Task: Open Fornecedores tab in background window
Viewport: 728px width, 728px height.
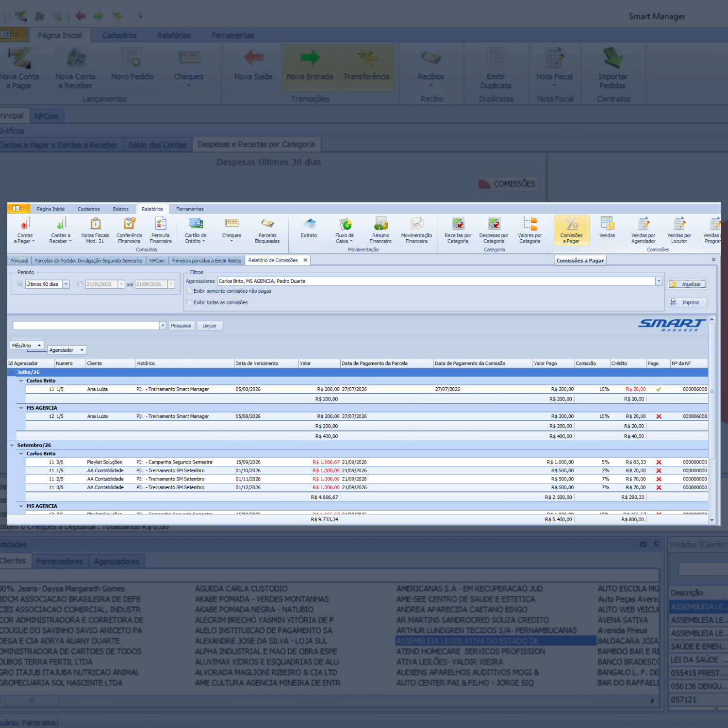Action: click(60, 562)
